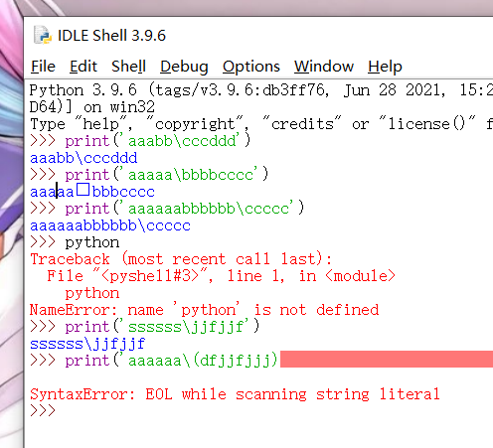The width and height of the screenshot is (493, 448).
Task: Click the output line aaabb\cccddd
Action: (x=83, y=158)
